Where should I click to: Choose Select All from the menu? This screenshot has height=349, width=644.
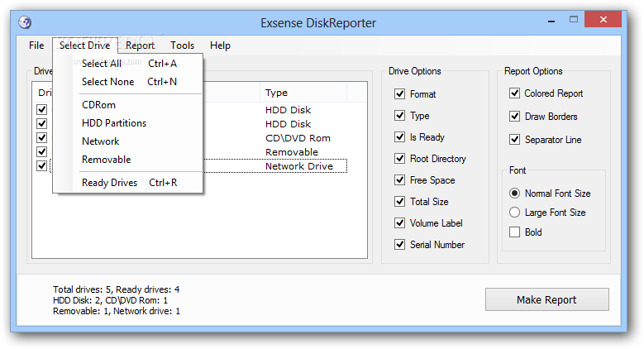(128, 64)
